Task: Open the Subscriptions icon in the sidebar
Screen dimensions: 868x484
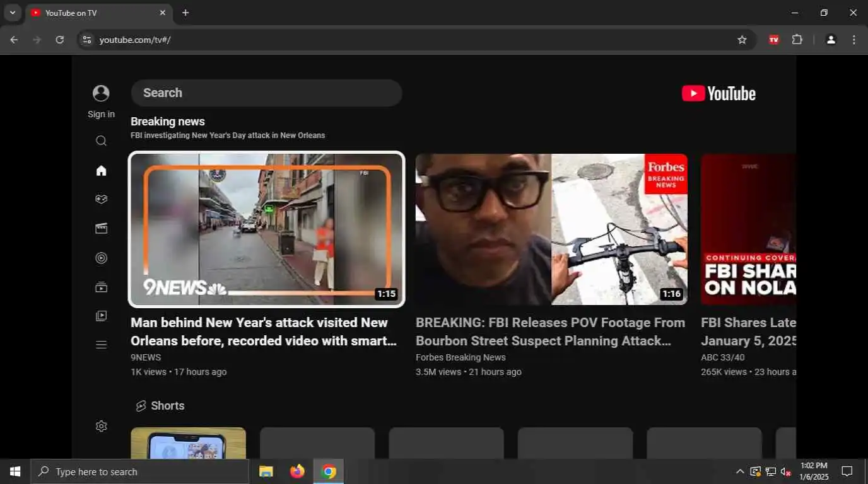Action: 101,287
